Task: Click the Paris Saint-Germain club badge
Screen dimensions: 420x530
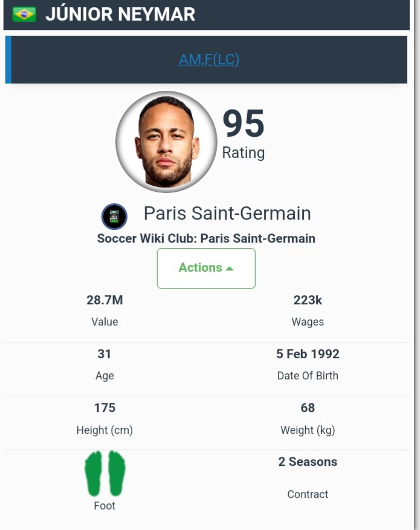Action: tap(114, 217)
